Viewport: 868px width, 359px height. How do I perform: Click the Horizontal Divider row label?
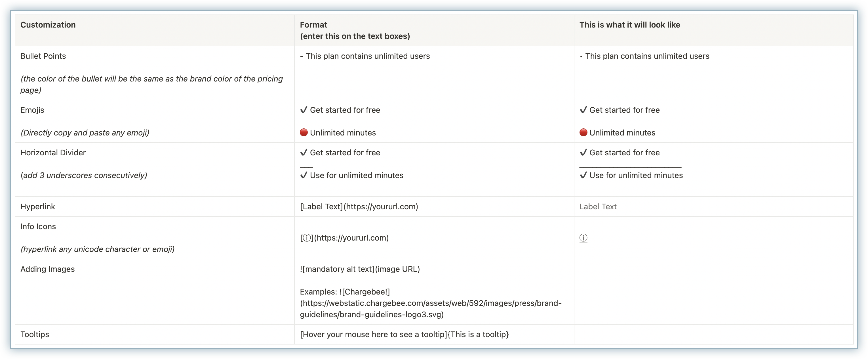tap(53, 153)
